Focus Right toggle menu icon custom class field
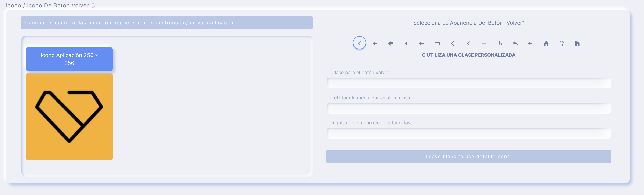The height and width of the screenshot is (195, 644). [x=469, y=133]
